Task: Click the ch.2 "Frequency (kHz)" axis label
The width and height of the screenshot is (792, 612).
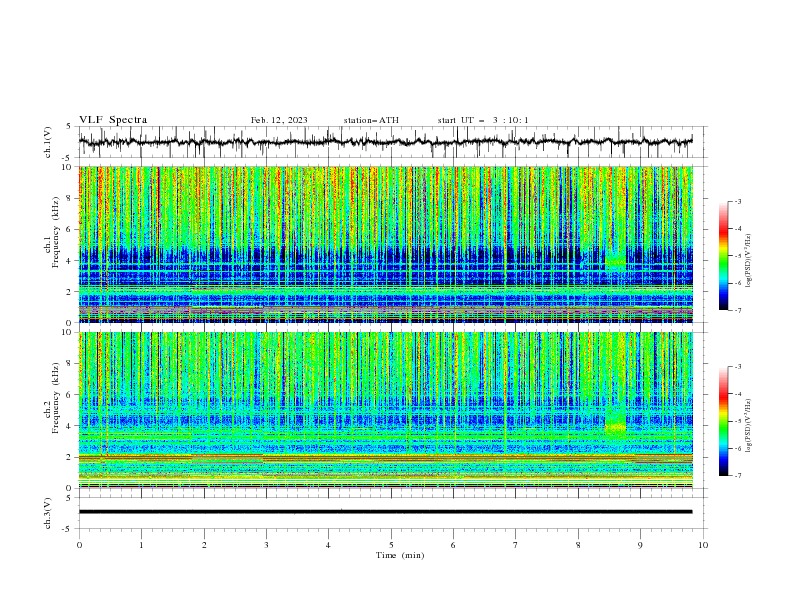Action: click(56, 397)
